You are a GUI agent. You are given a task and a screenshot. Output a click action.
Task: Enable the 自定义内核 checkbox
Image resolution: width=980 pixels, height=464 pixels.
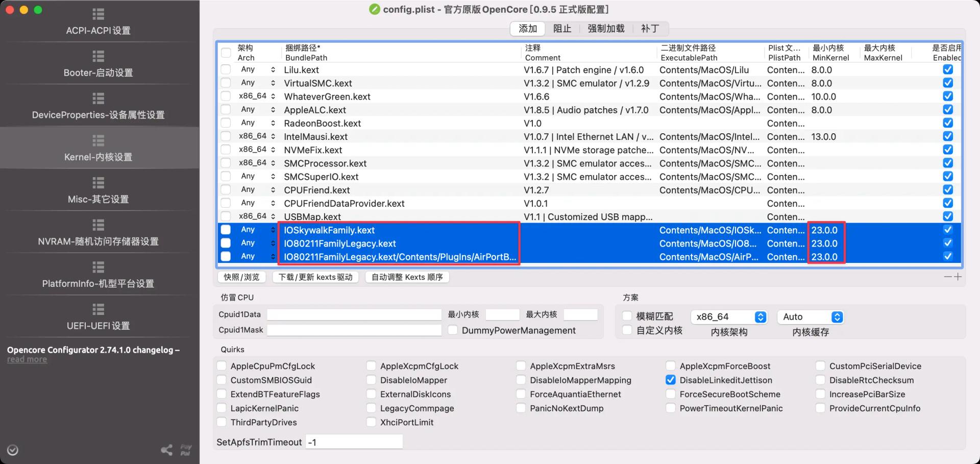pyautogui.click(x=627, y=330)
